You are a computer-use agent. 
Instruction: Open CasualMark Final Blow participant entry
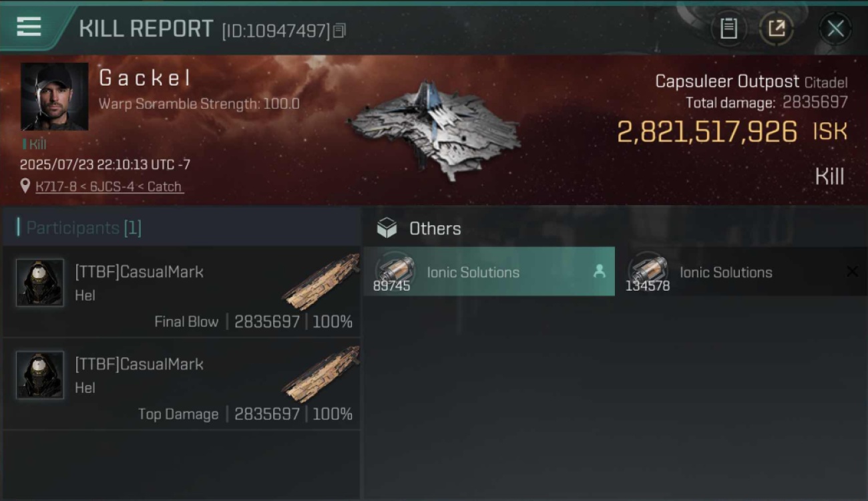click(181, 291)
